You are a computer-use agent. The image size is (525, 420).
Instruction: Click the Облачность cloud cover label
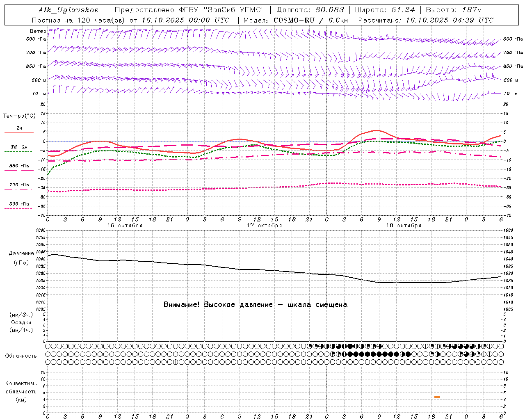[x=21, y=356]
